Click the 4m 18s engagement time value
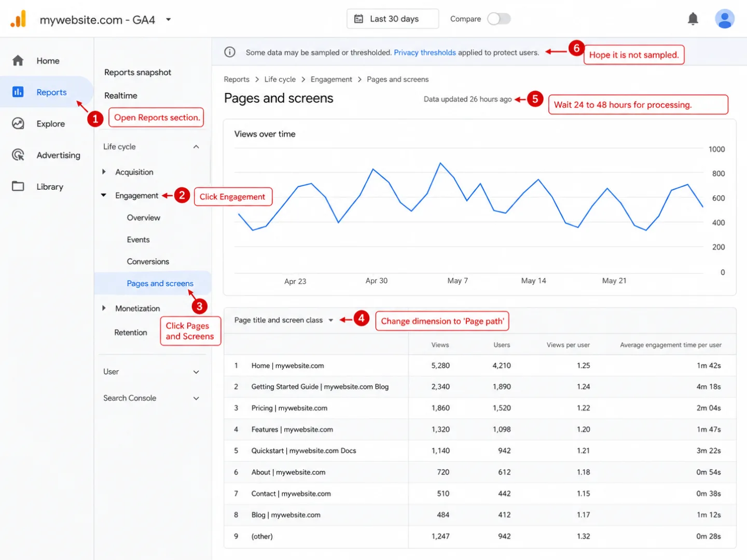This screenshot has height=560, width=747. [x=709, y=387]
